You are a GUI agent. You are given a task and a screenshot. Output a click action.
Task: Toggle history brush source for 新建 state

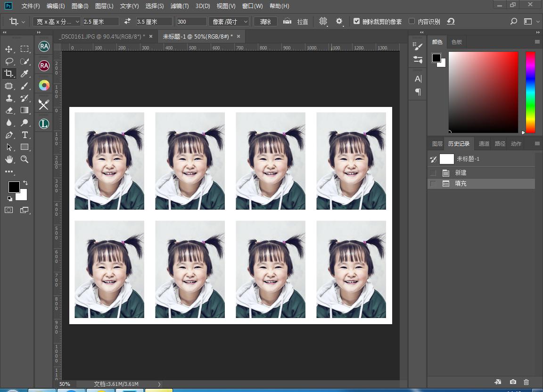coord(433,173)
